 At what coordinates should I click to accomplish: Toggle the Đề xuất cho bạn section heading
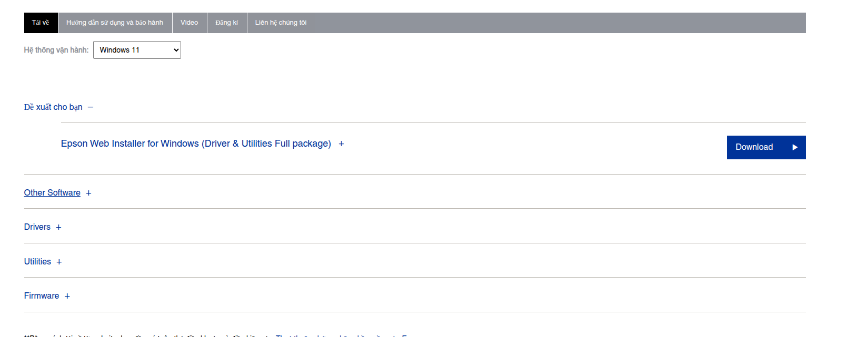53,107
